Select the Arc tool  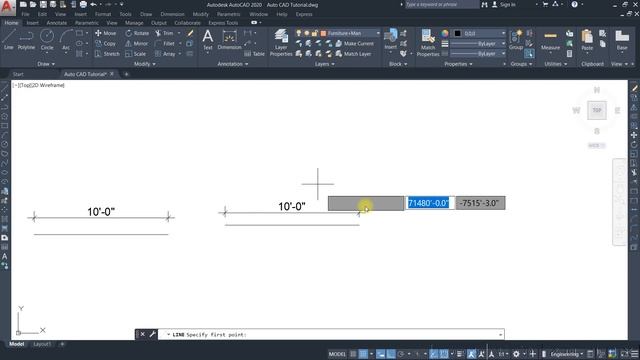click(x=66, y=40)
